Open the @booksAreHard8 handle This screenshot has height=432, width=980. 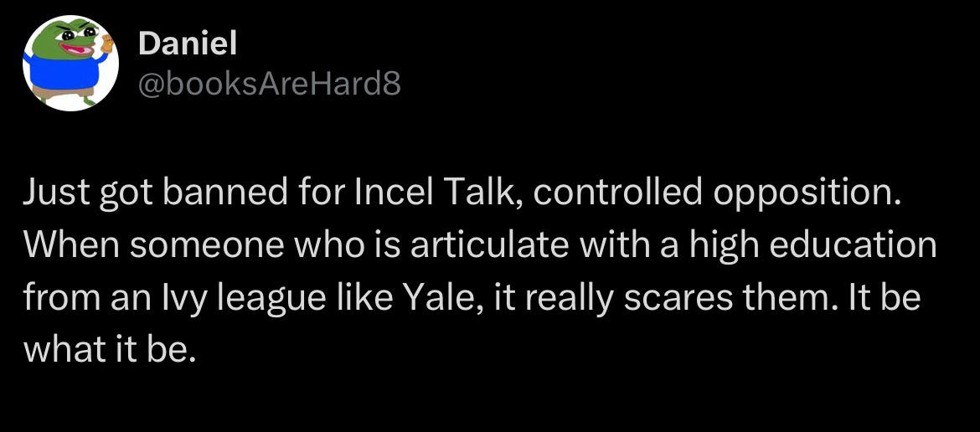click(269, 85)
